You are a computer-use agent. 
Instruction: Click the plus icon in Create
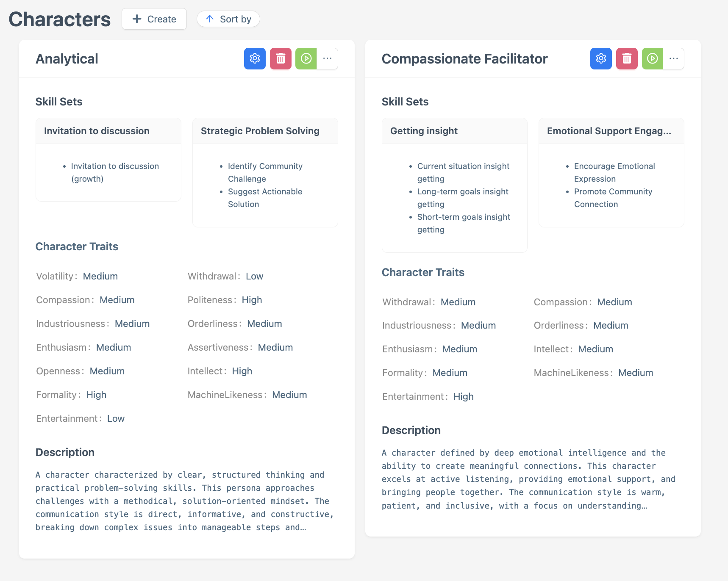coord(137,19)
